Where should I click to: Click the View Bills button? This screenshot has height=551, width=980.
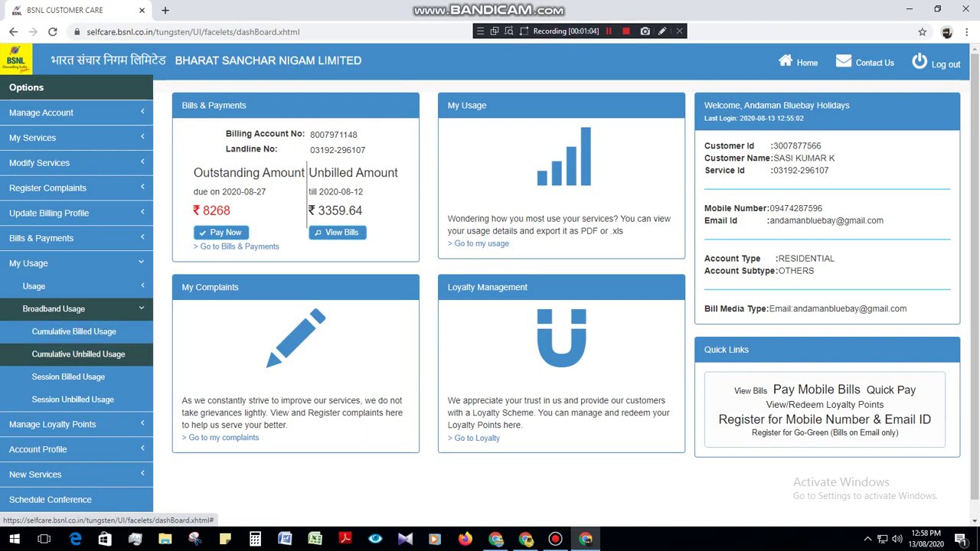pyautogui.click(x=338, y=232)
